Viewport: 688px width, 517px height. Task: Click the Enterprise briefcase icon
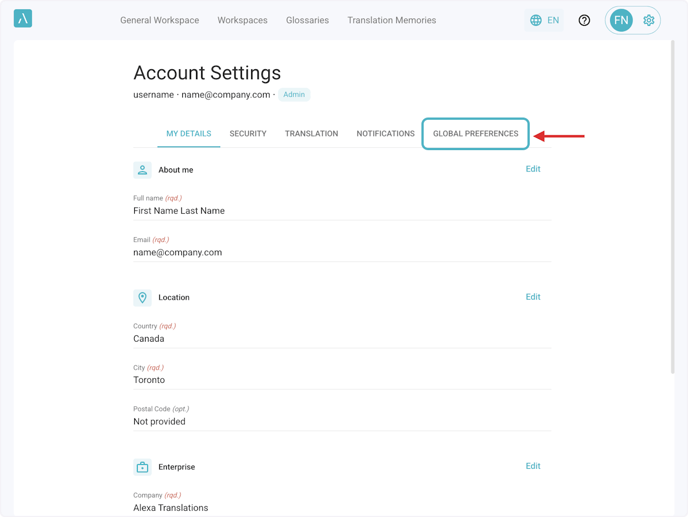pos(142,467)
